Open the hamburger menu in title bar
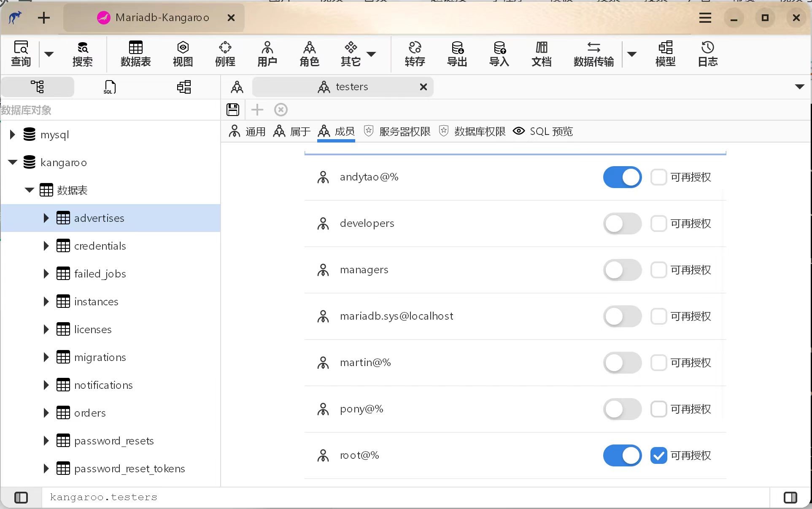812x509 pixels. [705, 18]
